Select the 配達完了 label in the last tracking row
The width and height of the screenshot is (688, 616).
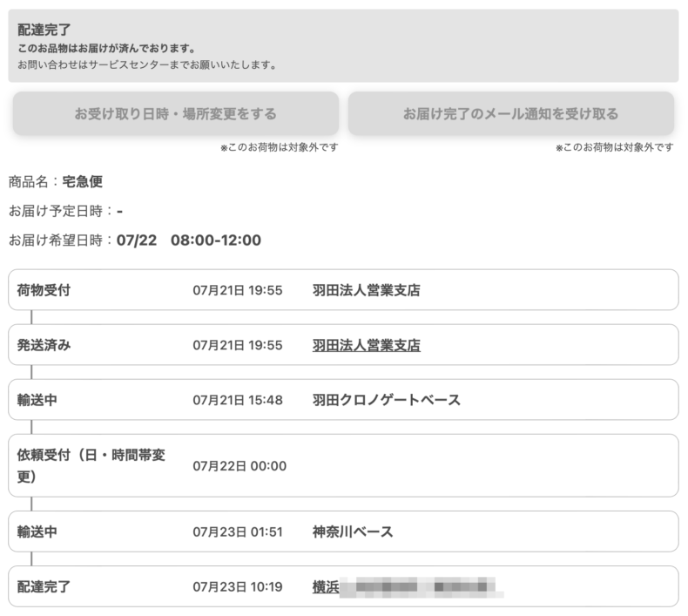tap(44, 586)
